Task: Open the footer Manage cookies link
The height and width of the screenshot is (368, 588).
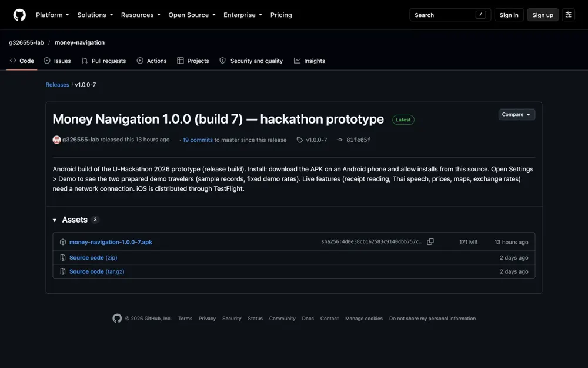Action: coord(364,319)
